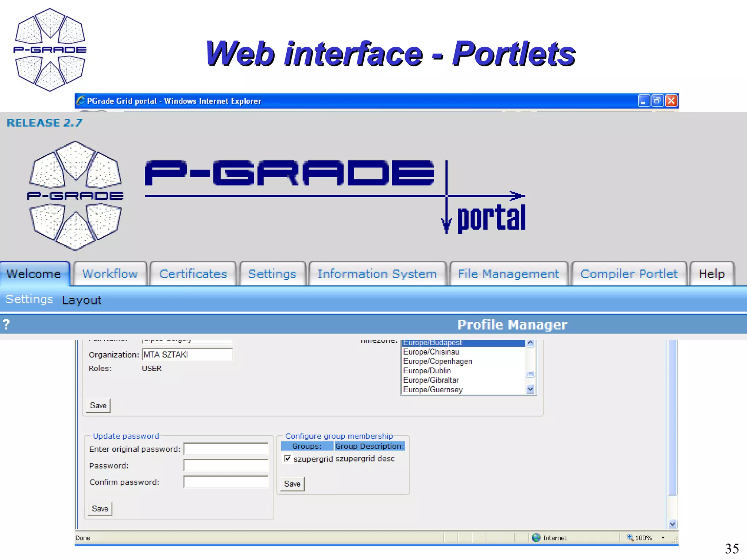This screenshot has width=747, height=560.
Task: Save the updated password
Action: 100,509
